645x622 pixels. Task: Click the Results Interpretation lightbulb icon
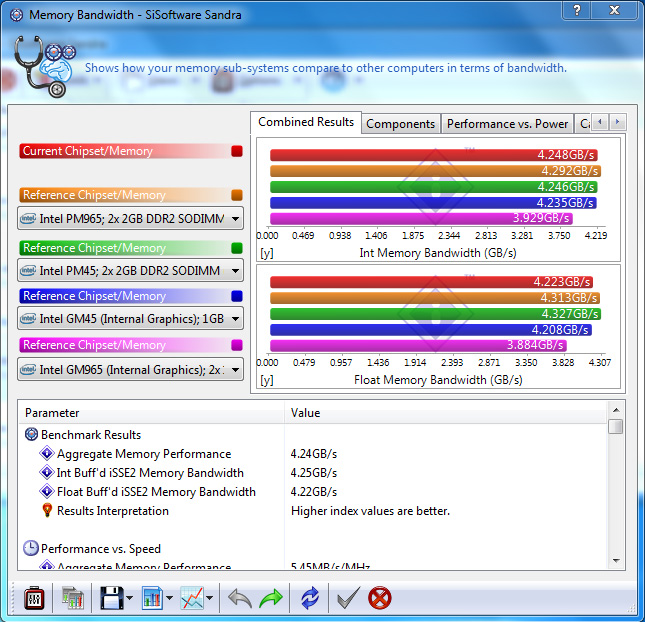47,510
